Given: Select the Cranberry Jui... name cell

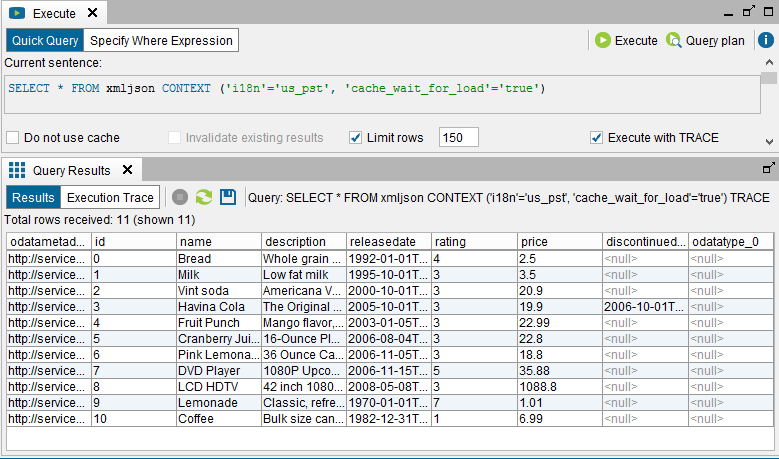Looking at the screenshot, I should [219, 339].
